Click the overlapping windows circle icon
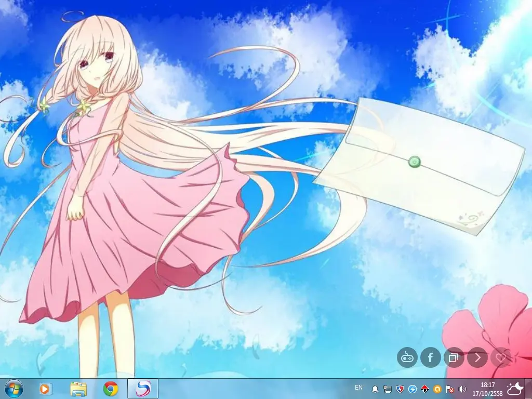The image size is (532, 399). click(454, 357)
